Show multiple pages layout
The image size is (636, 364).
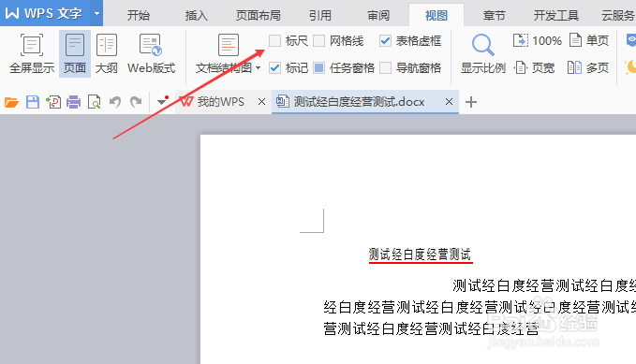tap(588, 67)
